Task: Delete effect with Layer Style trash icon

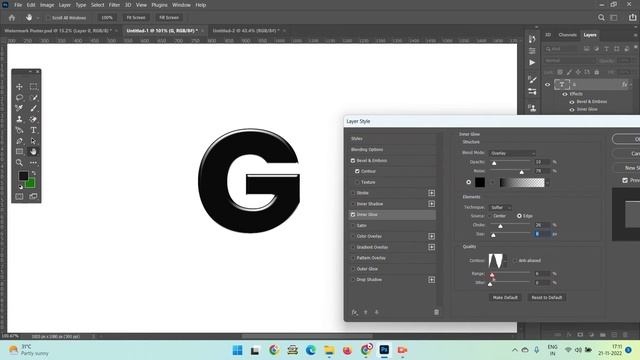Action: [x=436, y=312]
